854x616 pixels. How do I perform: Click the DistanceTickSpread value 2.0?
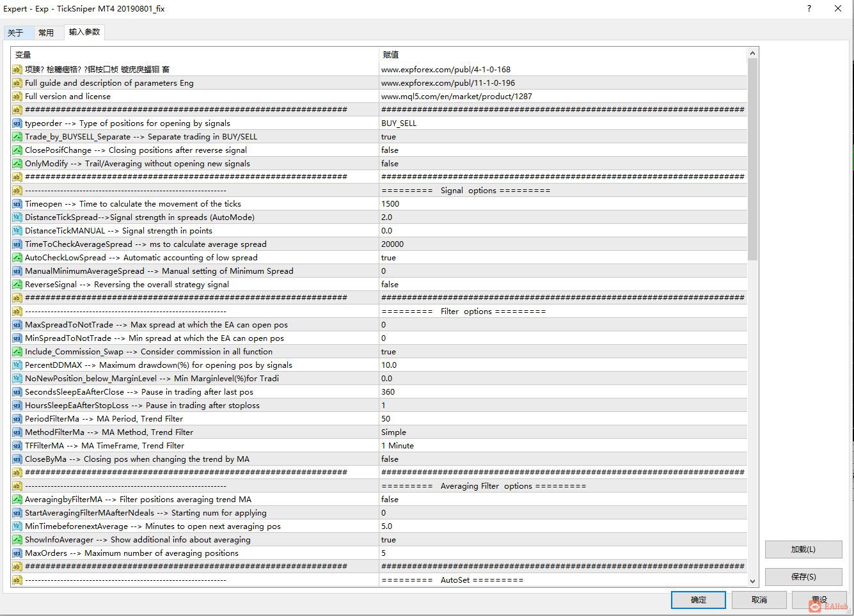click(387, 217)
